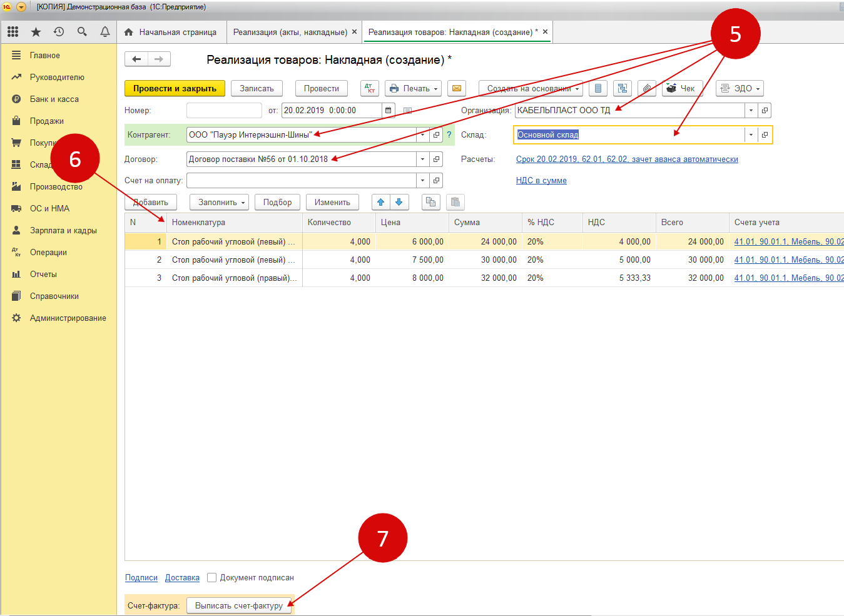Click the Подбор button

point(277,202)
